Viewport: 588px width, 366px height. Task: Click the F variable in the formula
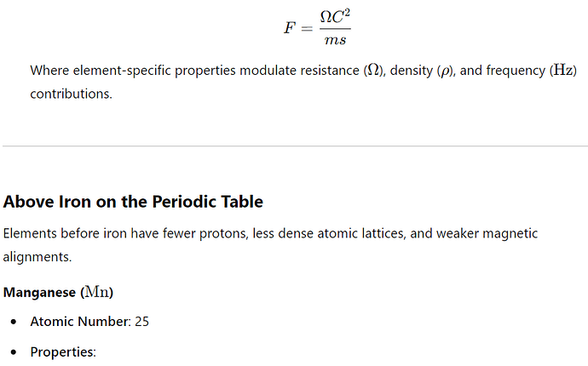pyautogui.click(x=290, y=28)
